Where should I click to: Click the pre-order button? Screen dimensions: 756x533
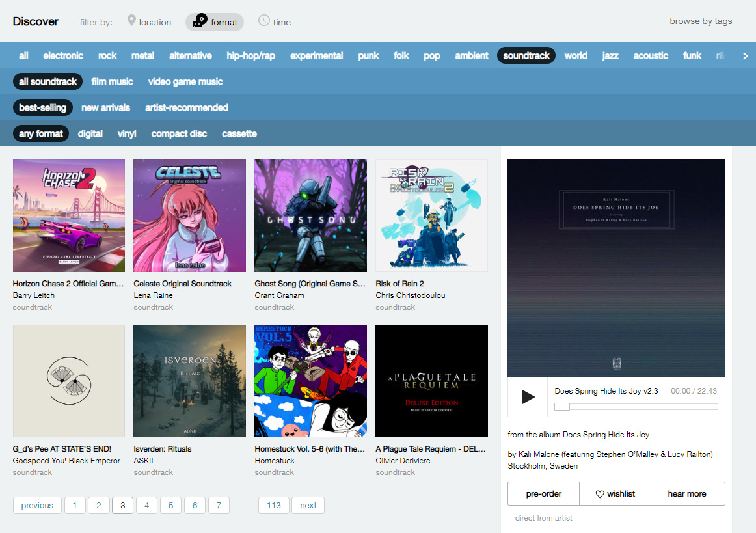pos(543,494)
